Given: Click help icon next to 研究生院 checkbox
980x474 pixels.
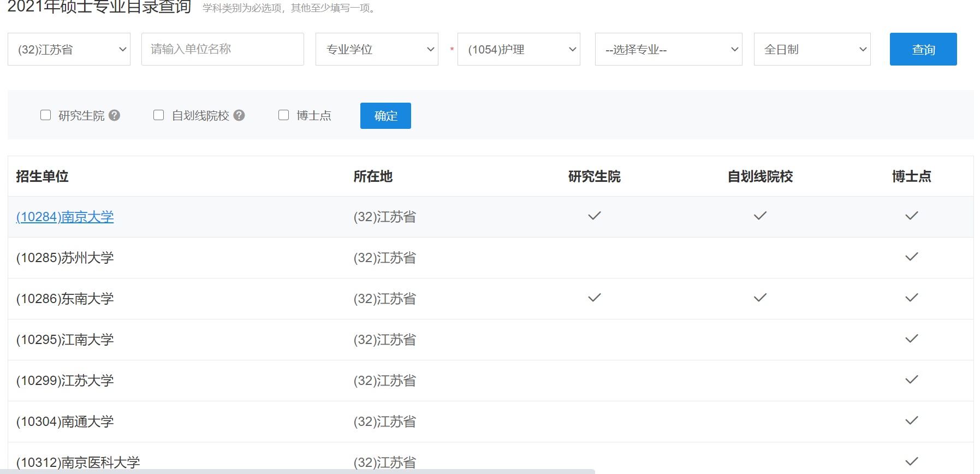Looking at the screenshot, I should pyautogui.click(x=114, y=115).
